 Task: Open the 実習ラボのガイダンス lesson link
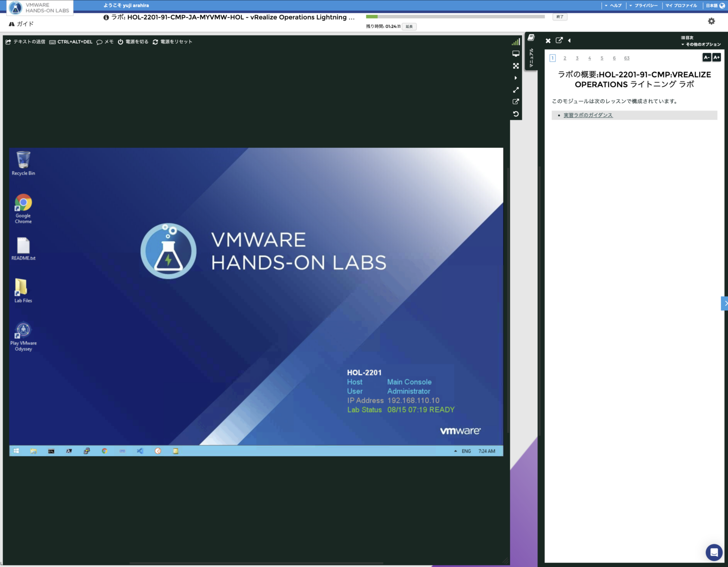click(x=588, y=115)
